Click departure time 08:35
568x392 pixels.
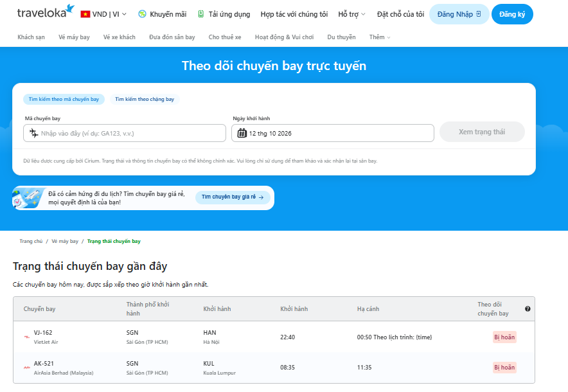click(288, 368)
